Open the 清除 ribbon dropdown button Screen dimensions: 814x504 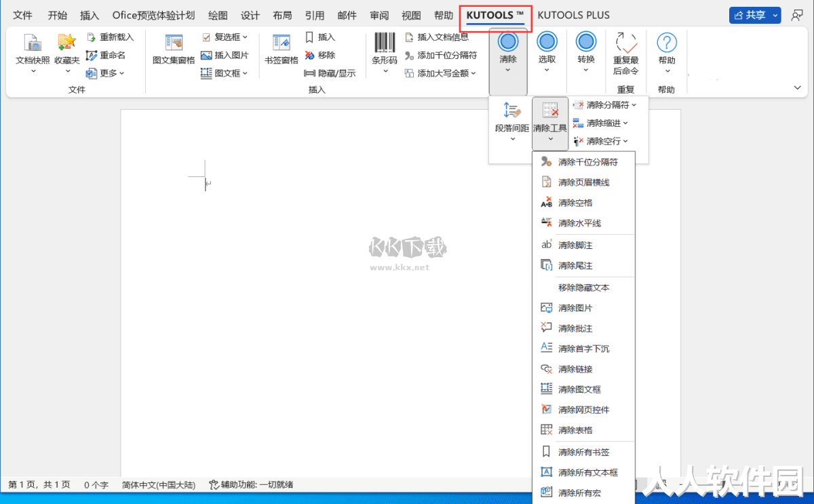click(508, 62)
